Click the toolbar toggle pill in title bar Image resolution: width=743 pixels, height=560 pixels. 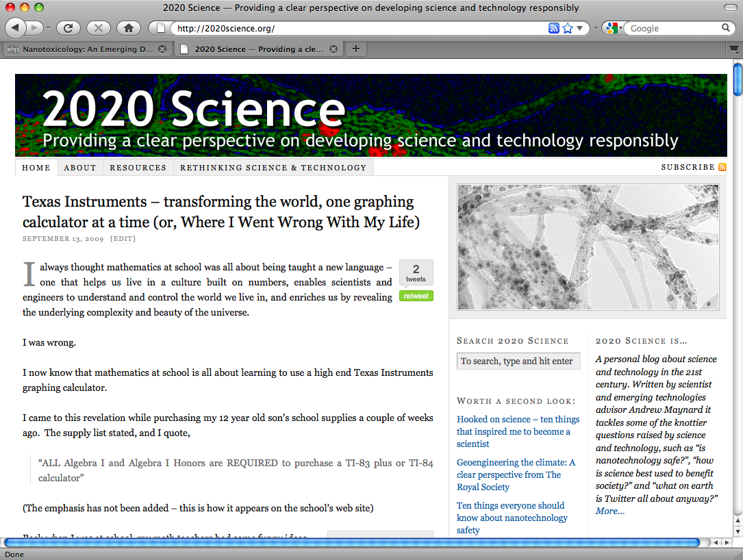731,8
